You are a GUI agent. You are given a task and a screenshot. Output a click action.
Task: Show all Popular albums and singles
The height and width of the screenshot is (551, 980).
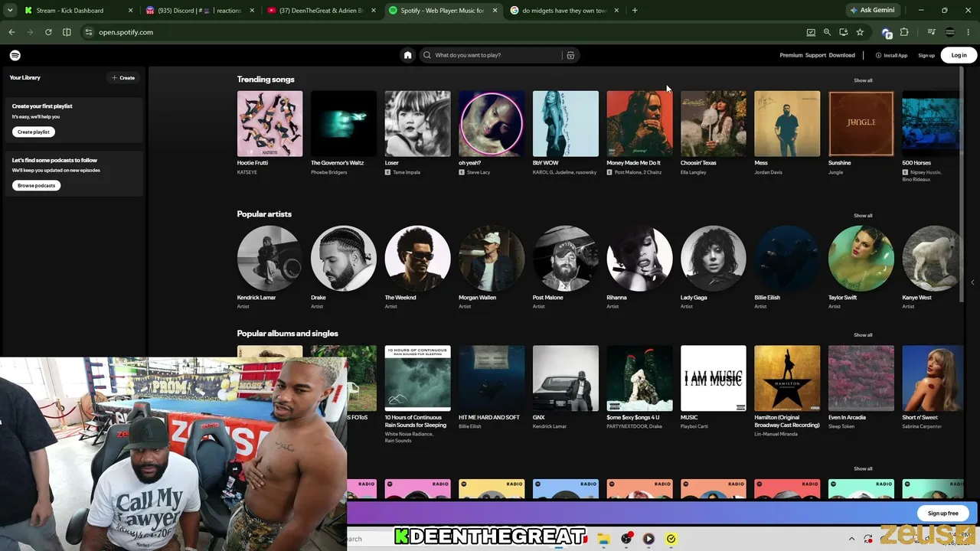coord(863,335)
